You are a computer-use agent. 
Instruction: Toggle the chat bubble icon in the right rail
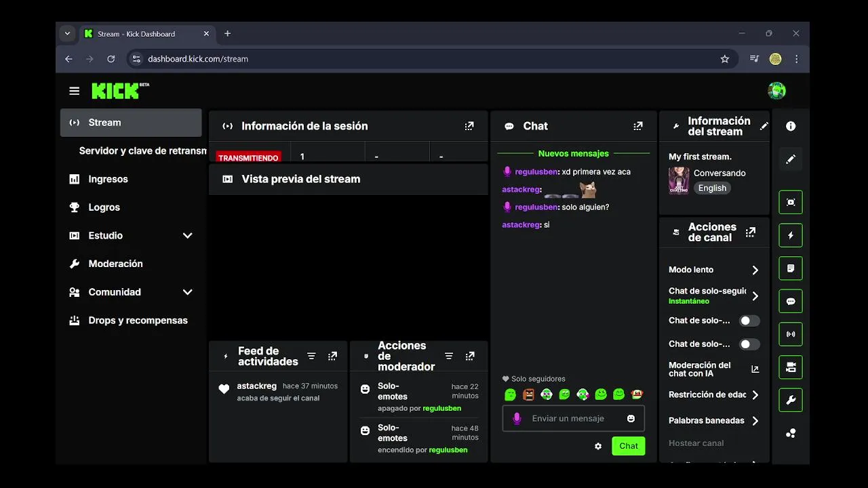(791, 301)
